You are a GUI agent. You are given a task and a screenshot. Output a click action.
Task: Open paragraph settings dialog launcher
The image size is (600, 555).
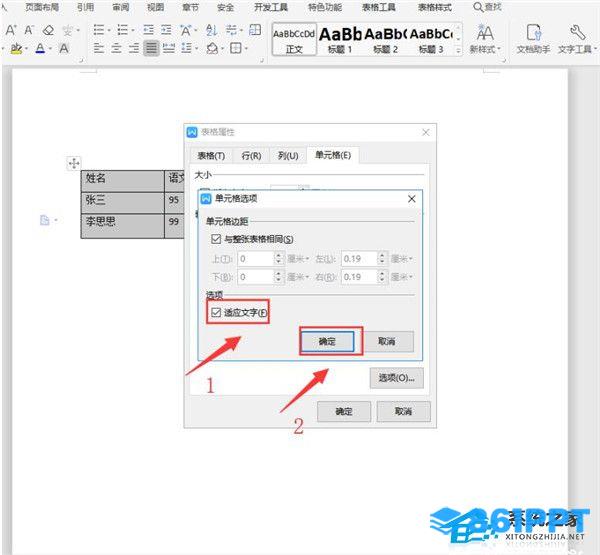262,60
